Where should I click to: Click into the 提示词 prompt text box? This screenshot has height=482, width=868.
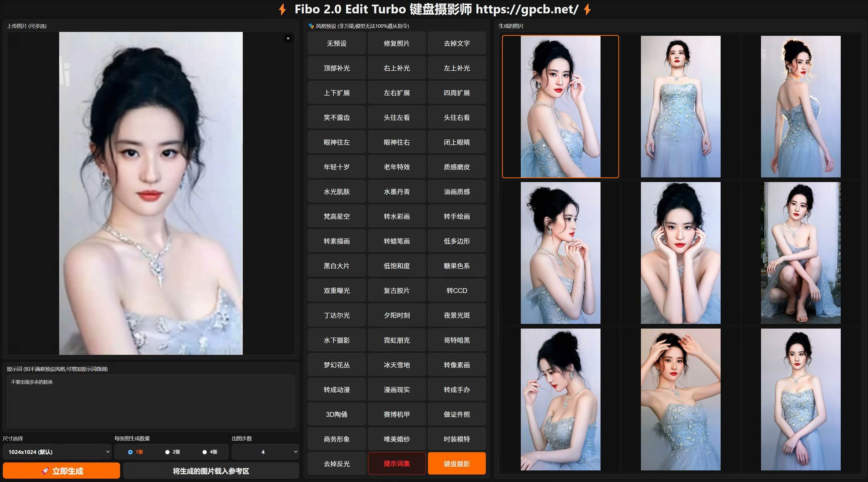point(151,401)
